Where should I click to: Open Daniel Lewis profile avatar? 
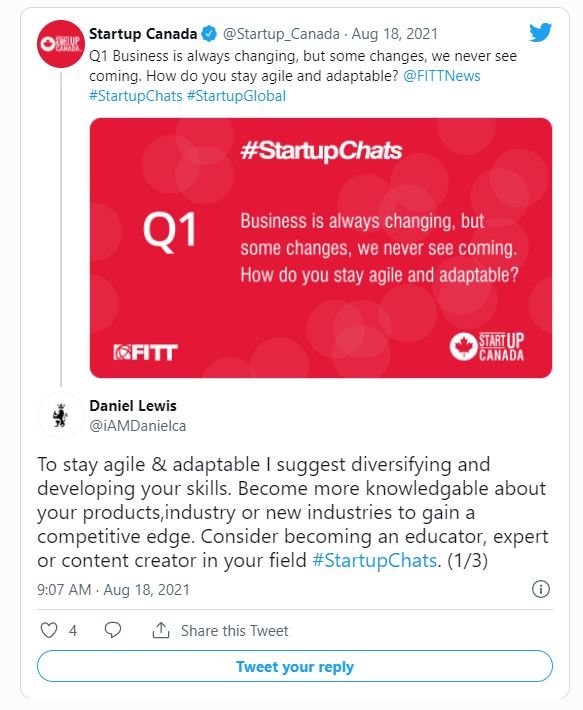[x=61, y=415]
